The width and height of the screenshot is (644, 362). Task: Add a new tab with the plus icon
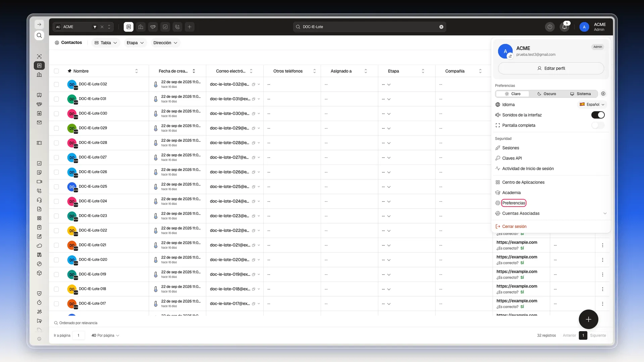click(190, 27)
